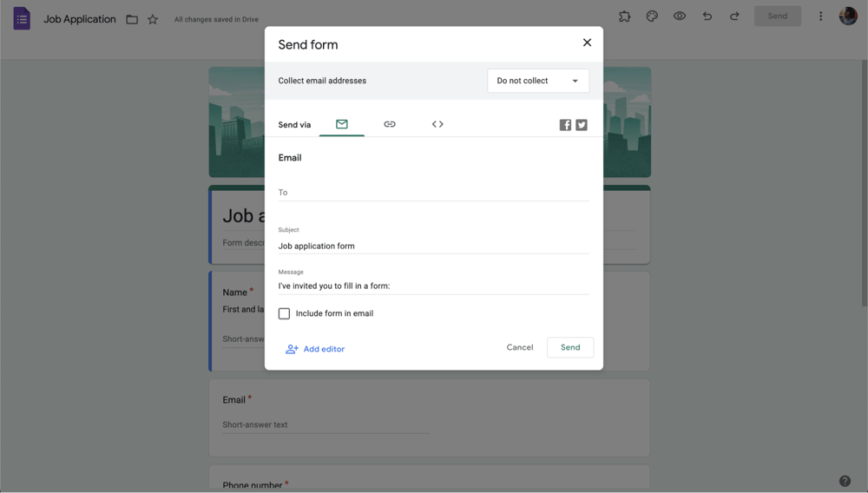The height and width of the screenshot is (493, 868).
Task: Open the customize theme palette icon
Action: click(x=652, y=16)
